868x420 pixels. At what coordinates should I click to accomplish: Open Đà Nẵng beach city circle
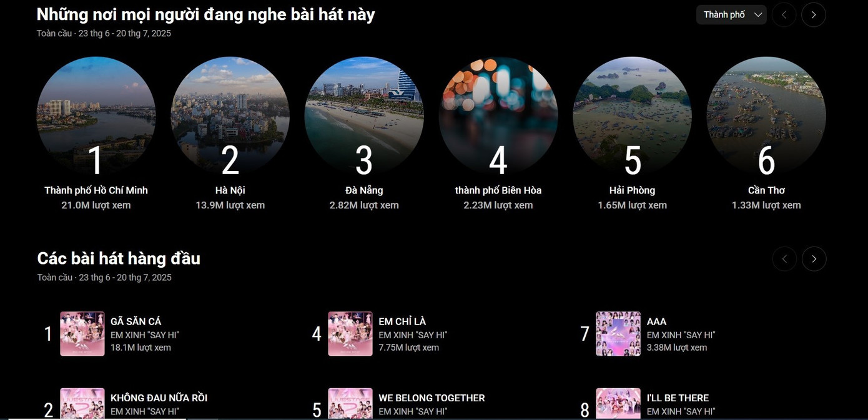[364, 116]
